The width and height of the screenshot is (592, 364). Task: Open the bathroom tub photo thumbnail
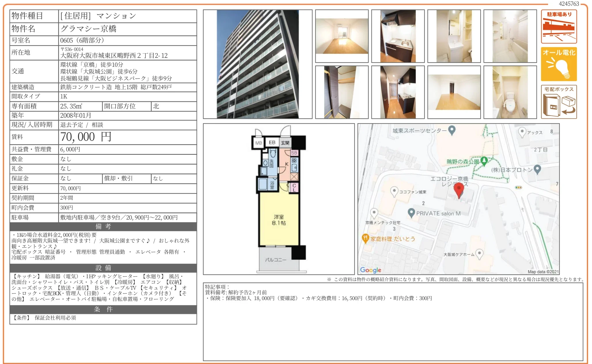[x=510, y=36]
